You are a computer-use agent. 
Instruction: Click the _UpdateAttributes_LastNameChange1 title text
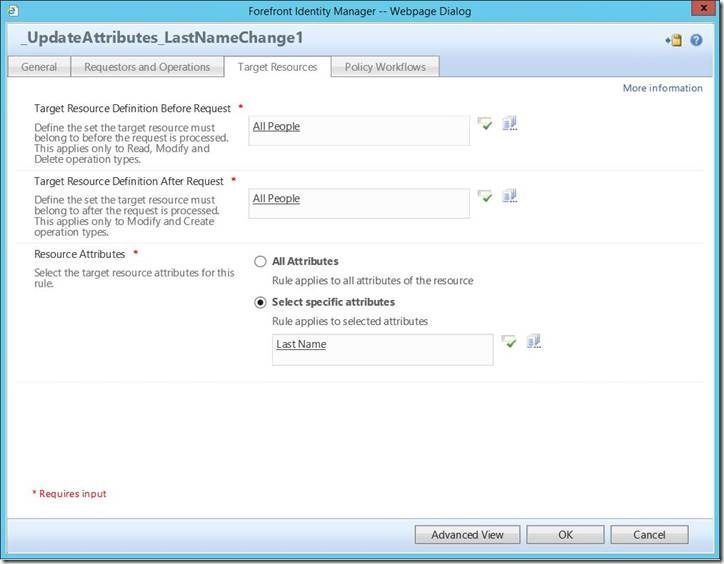[162, 38]
